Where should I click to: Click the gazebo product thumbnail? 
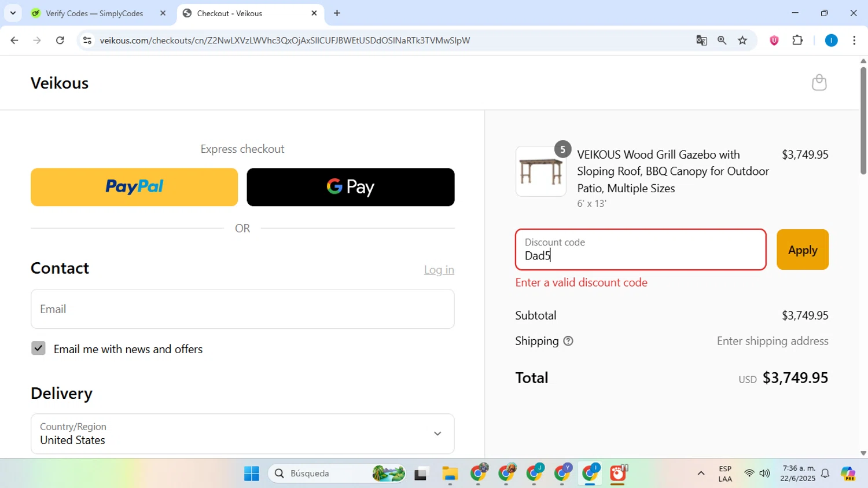tap(541, 171)
